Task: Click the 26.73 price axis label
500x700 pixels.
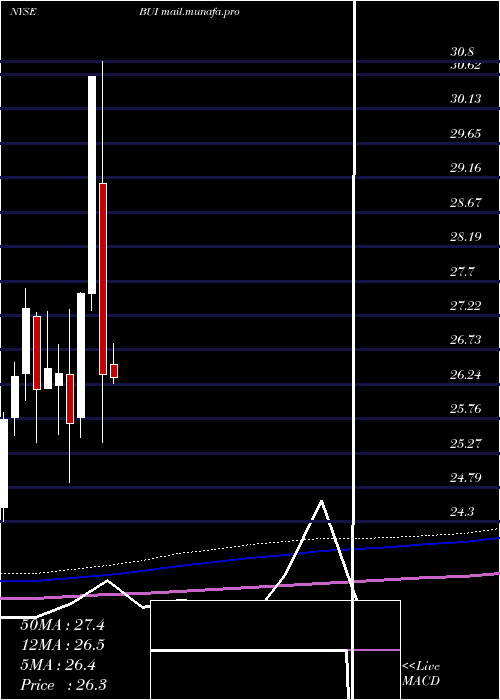Action: pyautogui.click(x=466, y=340)
